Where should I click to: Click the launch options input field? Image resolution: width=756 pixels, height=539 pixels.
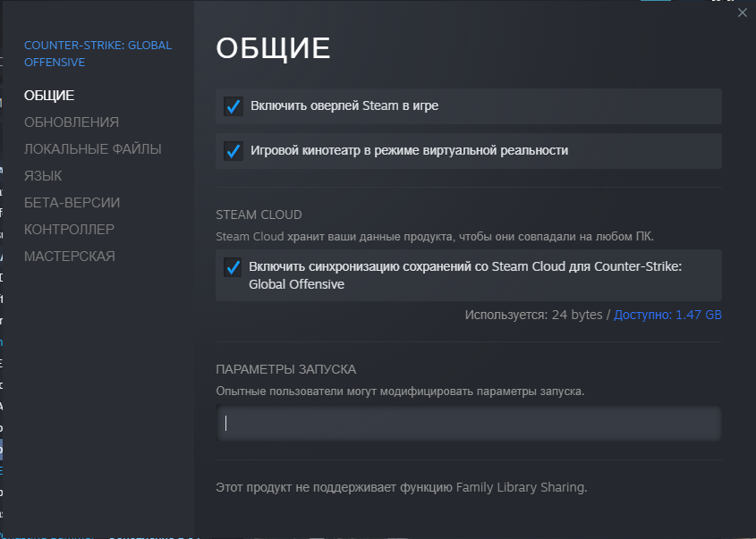[469, 424]
